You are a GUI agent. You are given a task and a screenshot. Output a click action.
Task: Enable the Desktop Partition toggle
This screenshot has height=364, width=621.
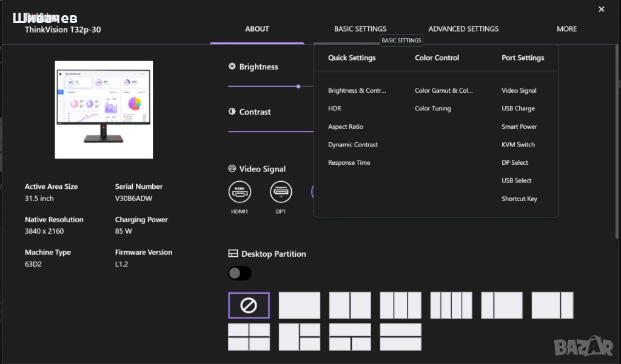click(240, 273)
